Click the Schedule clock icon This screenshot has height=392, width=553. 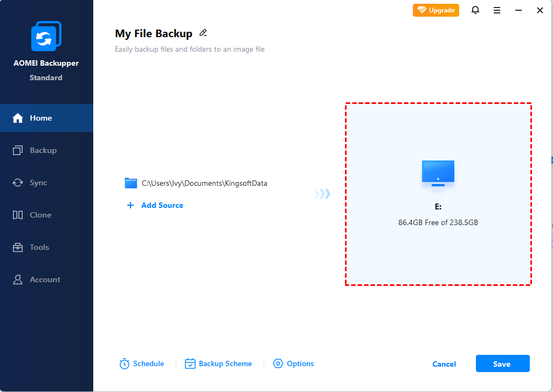[x=124, y=364]
